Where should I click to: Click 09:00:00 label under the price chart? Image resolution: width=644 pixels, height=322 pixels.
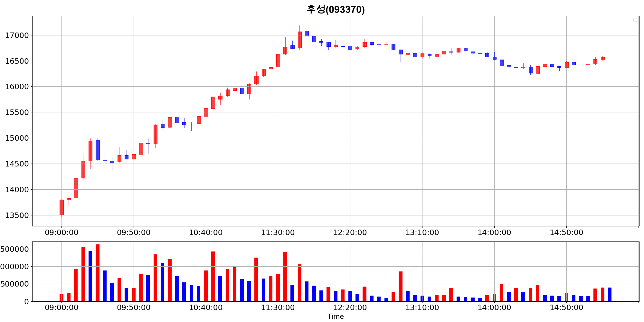[62, 232]
